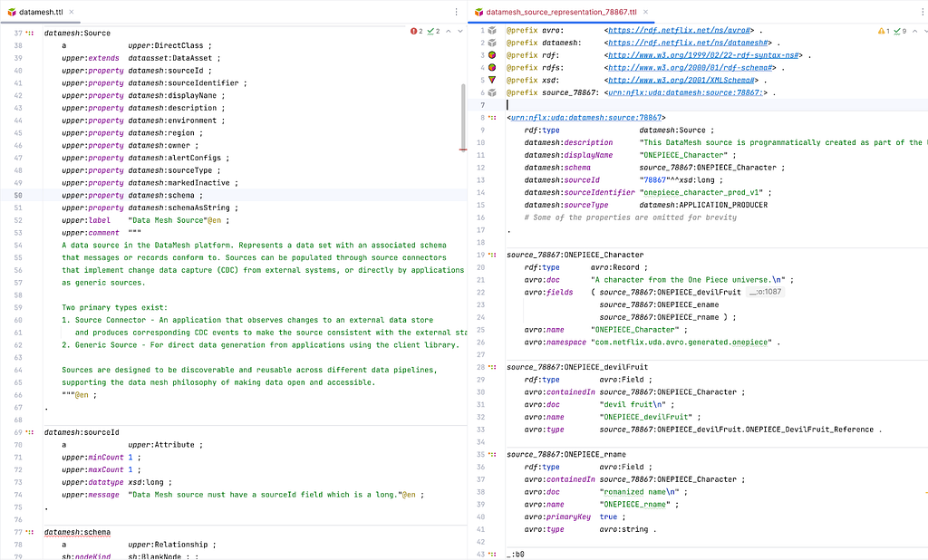This screenshot has height=560, width=928.
Task: Click the file icon on datamesh_source_representation tab
Action: (479, 12)
